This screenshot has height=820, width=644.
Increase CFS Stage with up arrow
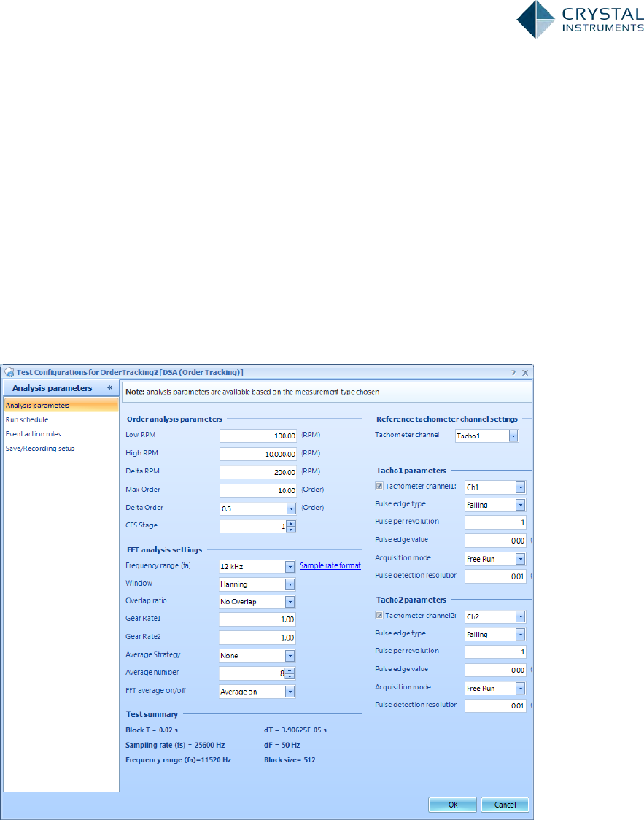tap(291, 524)
